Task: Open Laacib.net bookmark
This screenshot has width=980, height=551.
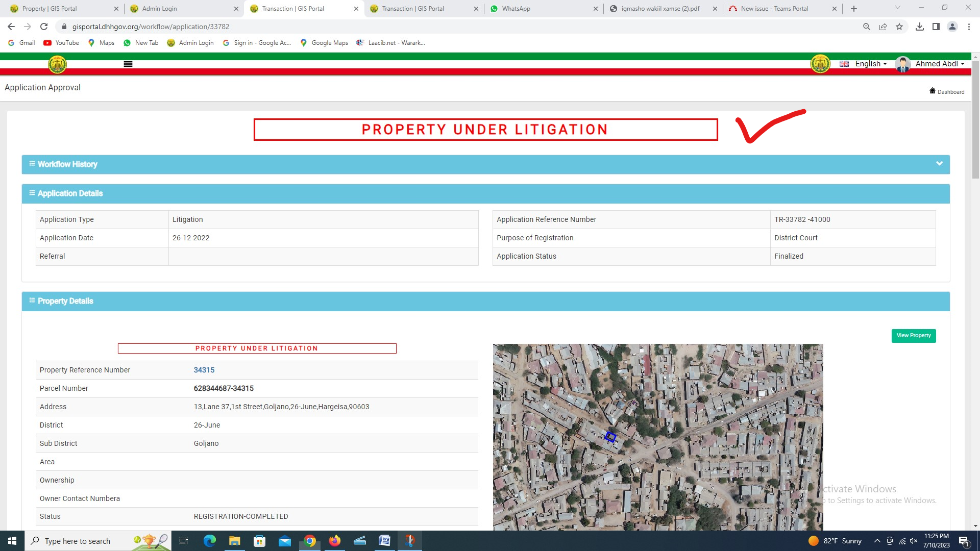Action: pyautogui.click(x=391, y=43)
